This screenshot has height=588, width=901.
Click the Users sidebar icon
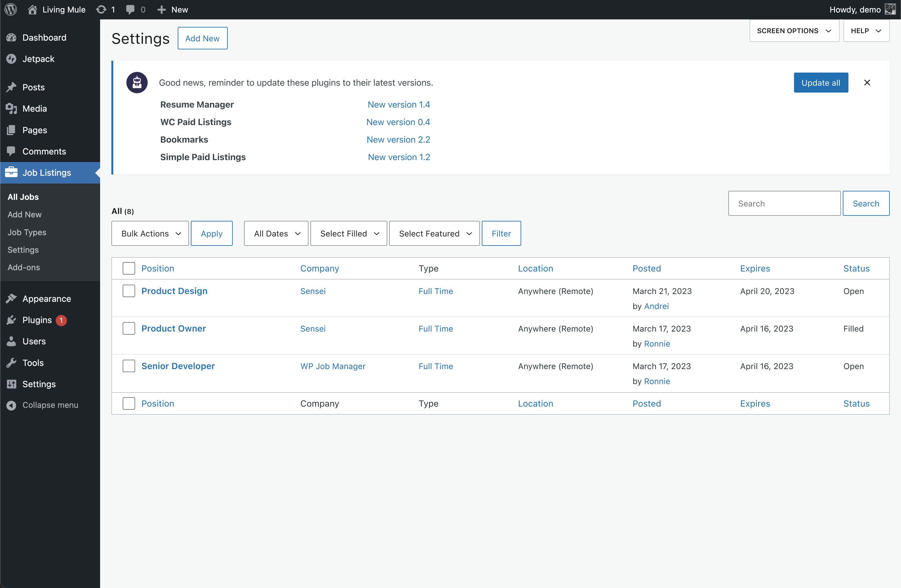[x=12, y=341]
